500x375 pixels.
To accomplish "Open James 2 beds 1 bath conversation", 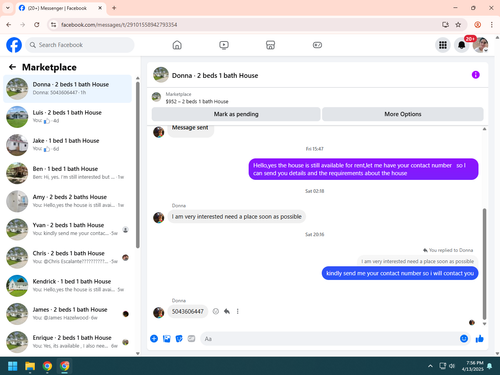I will click(67, 314).
